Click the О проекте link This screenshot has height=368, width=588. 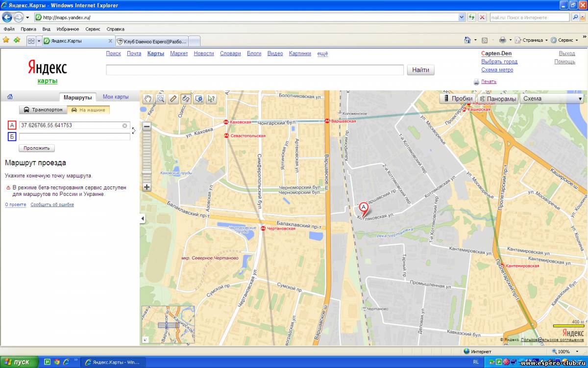pyautogui.click(x=16, y=205)
